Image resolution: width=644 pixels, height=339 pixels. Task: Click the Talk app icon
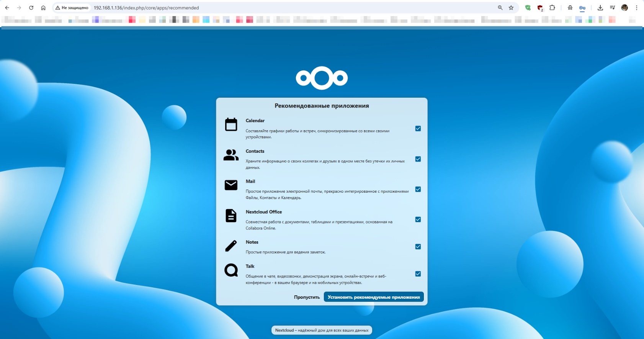tap(231, 270)
